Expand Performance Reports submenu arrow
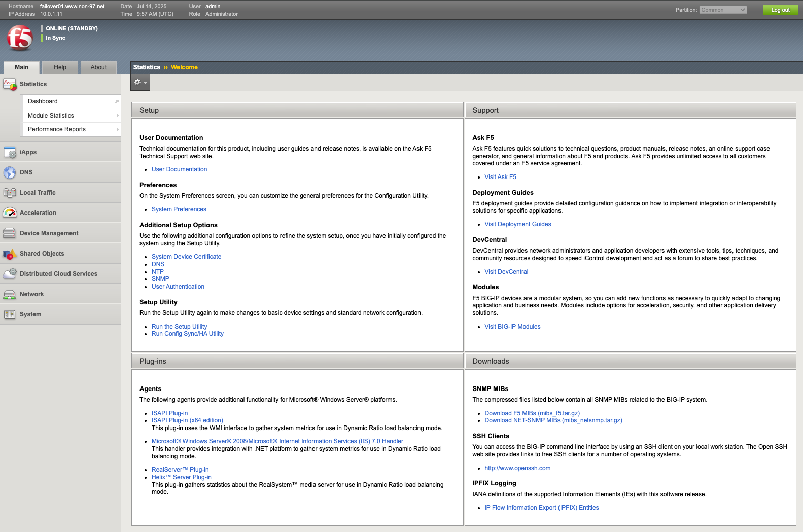803x532 pixels. point(117,129)
